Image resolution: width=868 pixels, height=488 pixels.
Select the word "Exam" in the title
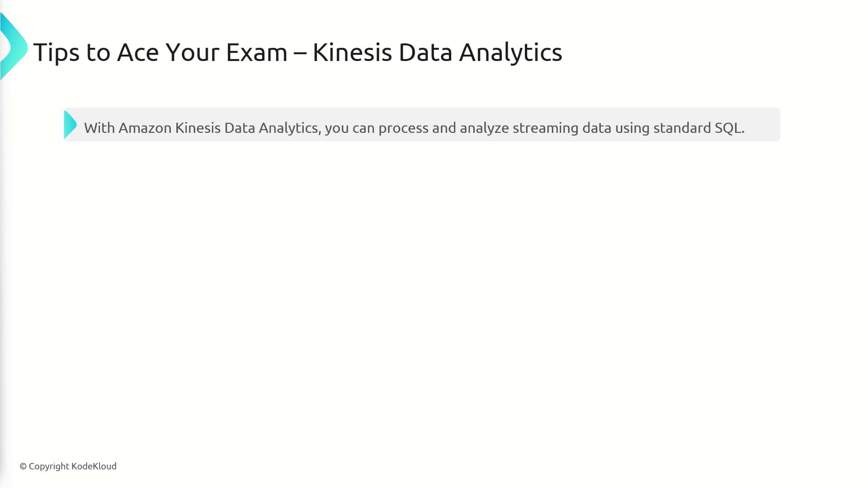click(256, 52)
